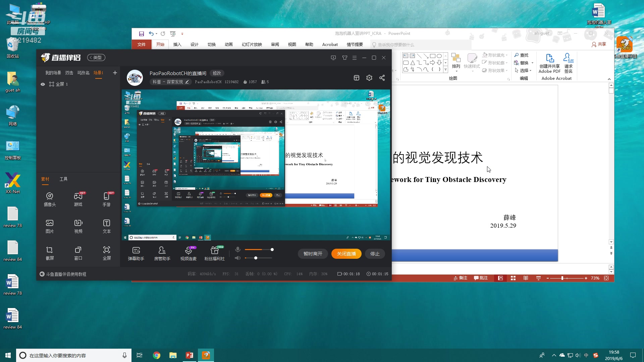Switch PowerPoint to slide sorter view
The image size is (644, 362).
[513, 278]
